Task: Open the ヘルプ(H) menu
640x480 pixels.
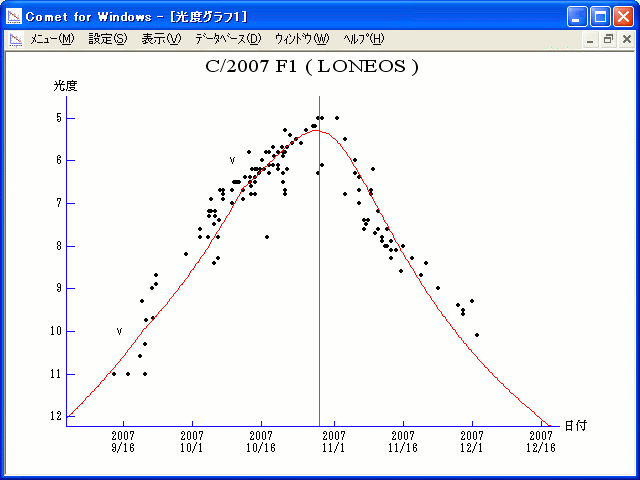Action: (x=364, y=39)
